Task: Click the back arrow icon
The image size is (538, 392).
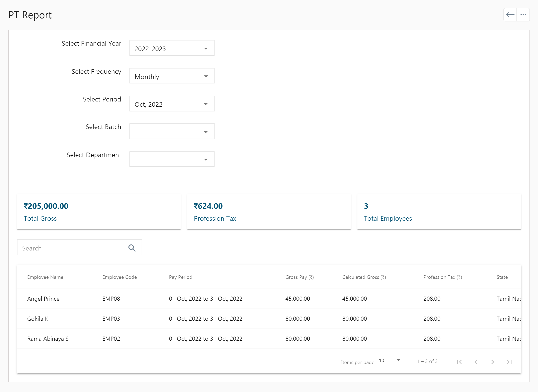Action: tap(510, 15)
